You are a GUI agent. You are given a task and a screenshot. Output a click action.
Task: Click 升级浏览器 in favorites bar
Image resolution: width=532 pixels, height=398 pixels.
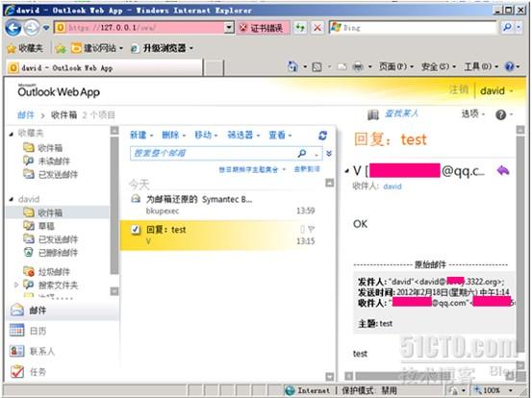pyautogui.click(x=163, y=48)
